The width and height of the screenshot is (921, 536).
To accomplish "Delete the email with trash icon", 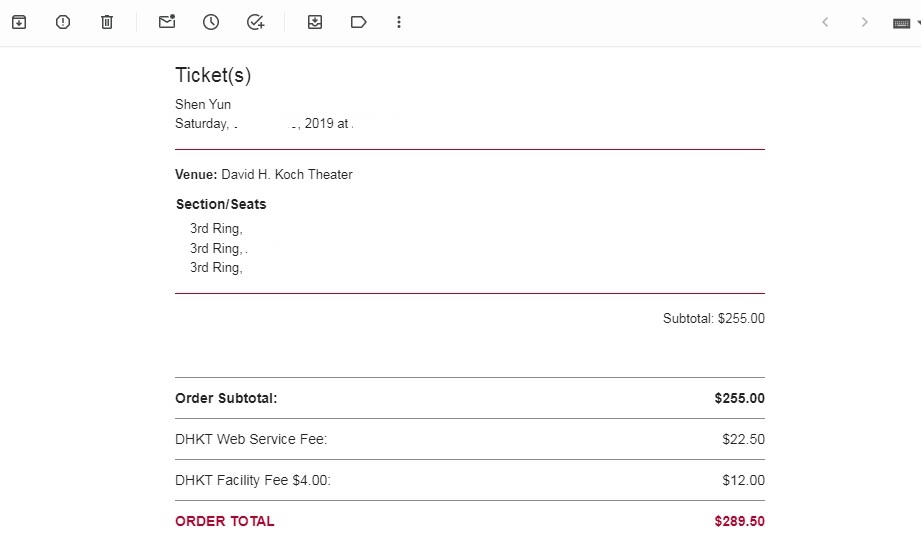I will [107, 22].
